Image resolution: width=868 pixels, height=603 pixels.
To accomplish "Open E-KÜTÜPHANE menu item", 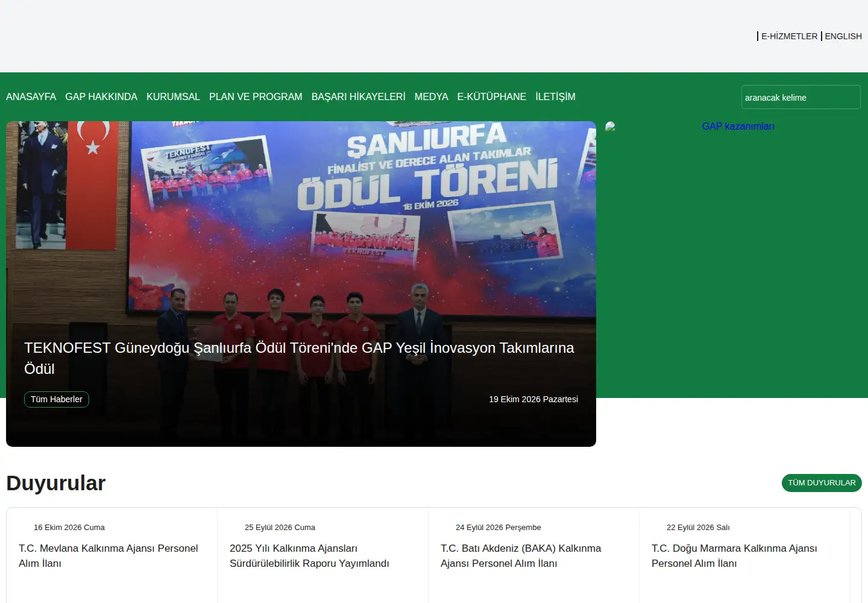I will coord(491,96).
